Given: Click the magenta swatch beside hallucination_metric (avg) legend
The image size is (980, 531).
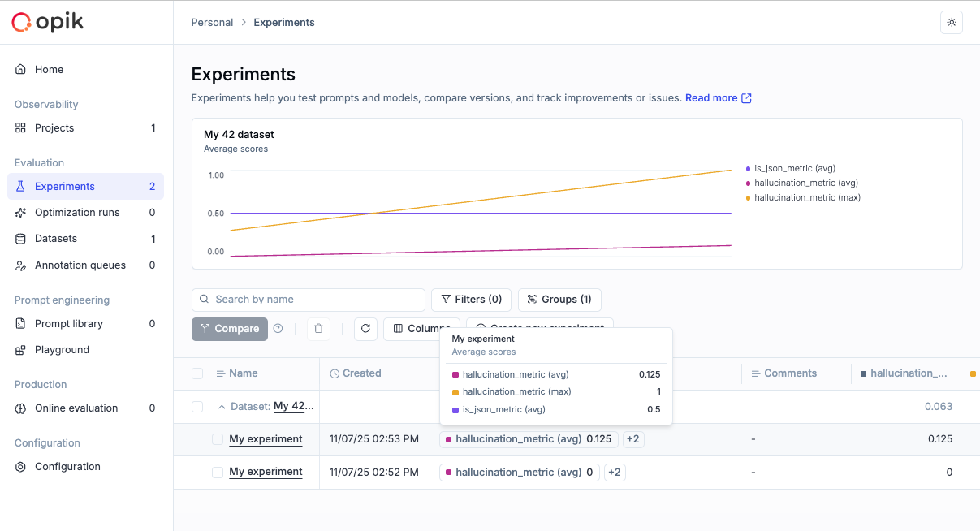Looking at the screenshot, I should tap(747, 183).
